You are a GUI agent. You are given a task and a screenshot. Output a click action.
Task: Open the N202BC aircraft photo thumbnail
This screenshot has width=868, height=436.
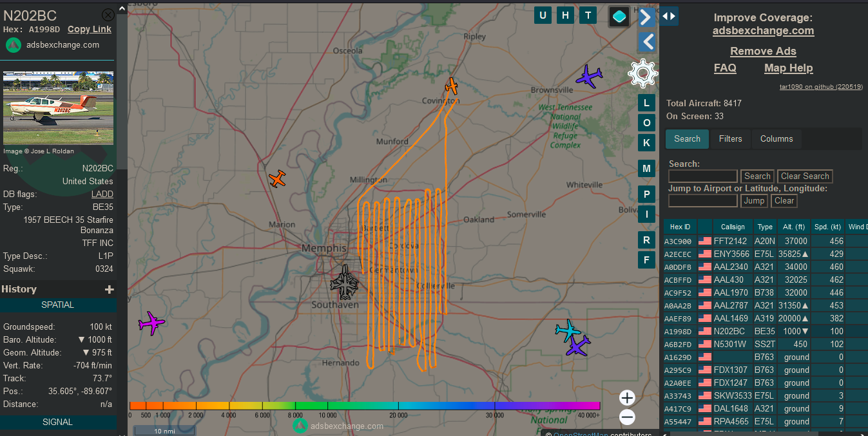tap(58, 108)
